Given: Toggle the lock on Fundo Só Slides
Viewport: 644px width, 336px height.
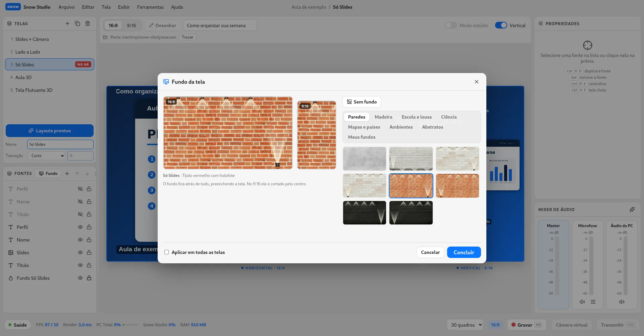Looking at the screenshot, I should [x=89, y=278].
